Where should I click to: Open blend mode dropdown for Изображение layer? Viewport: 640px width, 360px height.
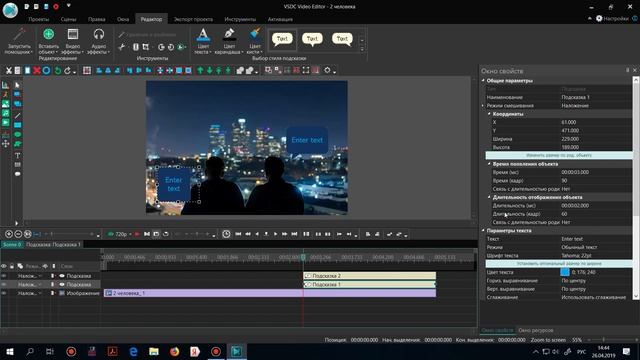point(40,293)
